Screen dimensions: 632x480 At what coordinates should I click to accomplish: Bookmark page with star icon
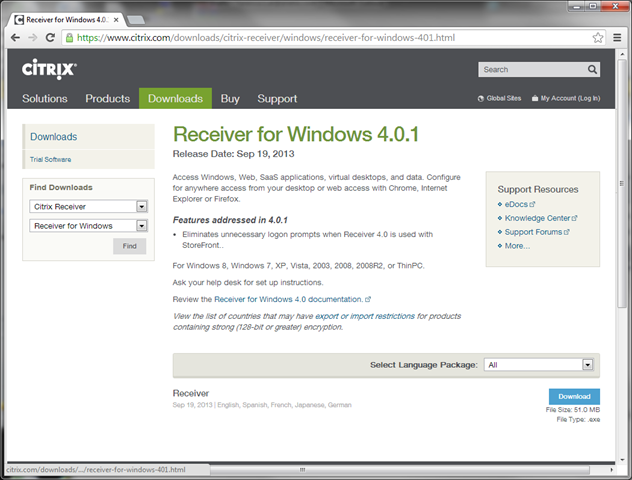click(x=598, y=38)
